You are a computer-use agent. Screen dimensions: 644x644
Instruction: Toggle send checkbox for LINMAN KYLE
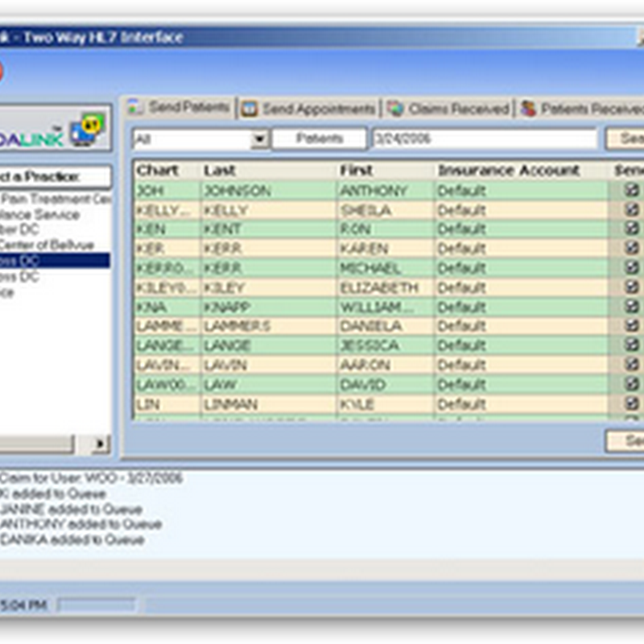(x=632, y=404)
